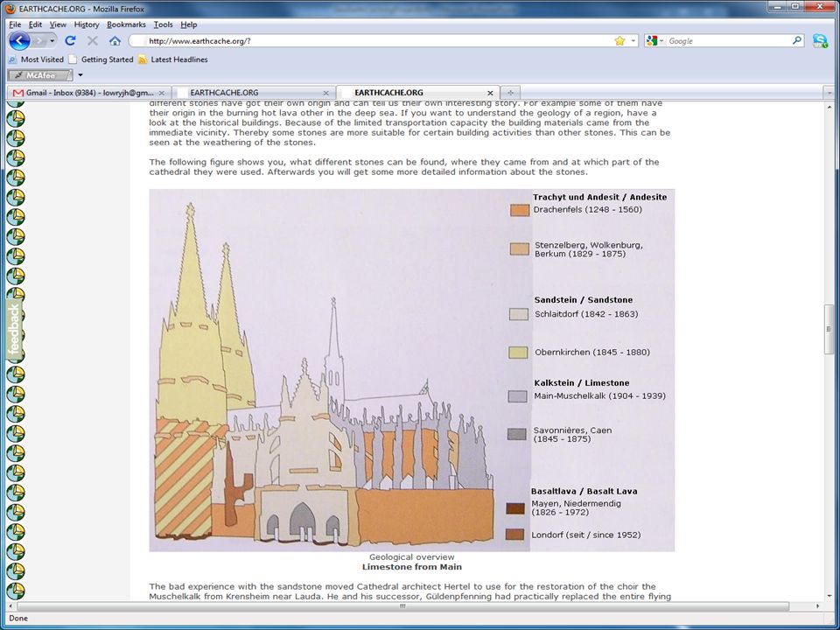
Task: Click the 'Done' status bar text
Action: [x=18, y=619]
